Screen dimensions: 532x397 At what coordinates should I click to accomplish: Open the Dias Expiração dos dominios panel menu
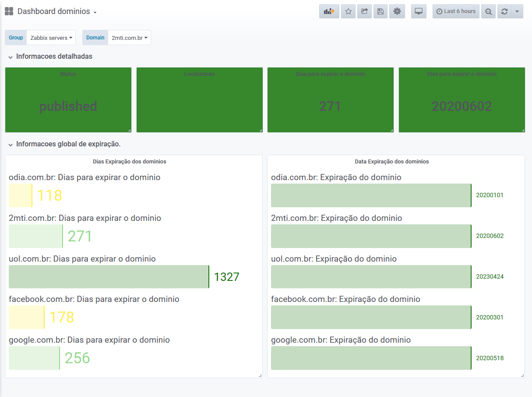pos(130,162)
